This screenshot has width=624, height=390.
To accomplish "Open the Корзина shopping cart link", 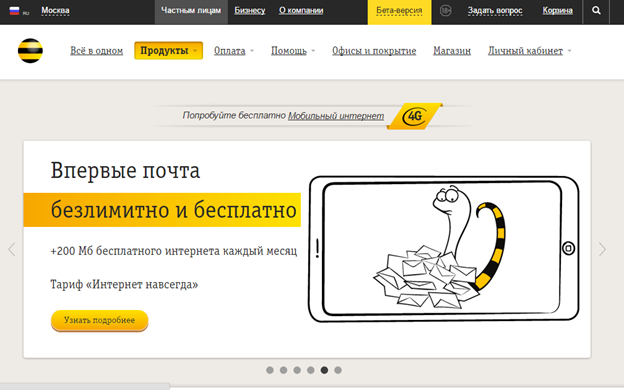I will tap(557, 10).
